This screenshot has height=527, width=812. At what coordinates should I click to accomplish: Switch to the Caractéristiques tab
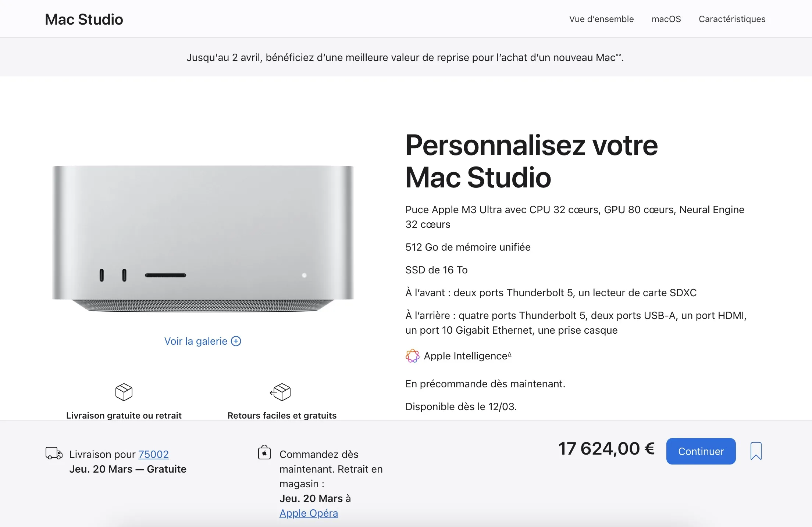point(732,19)
